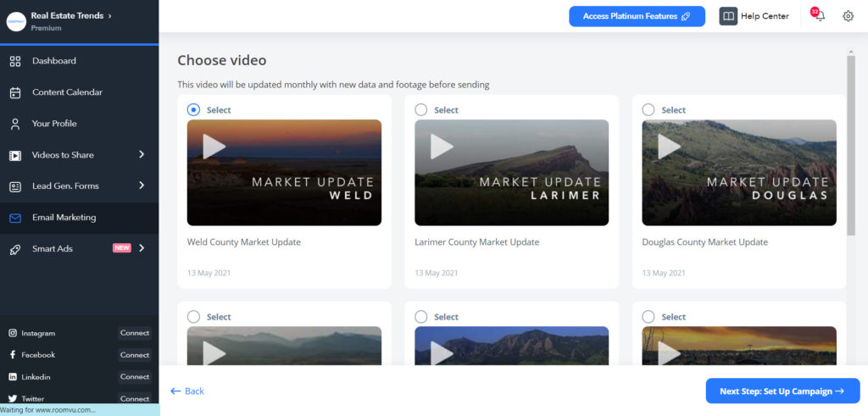Click the Email Marketing envelope icon
This screenshot has height=416, width=868.
point(15,218)
